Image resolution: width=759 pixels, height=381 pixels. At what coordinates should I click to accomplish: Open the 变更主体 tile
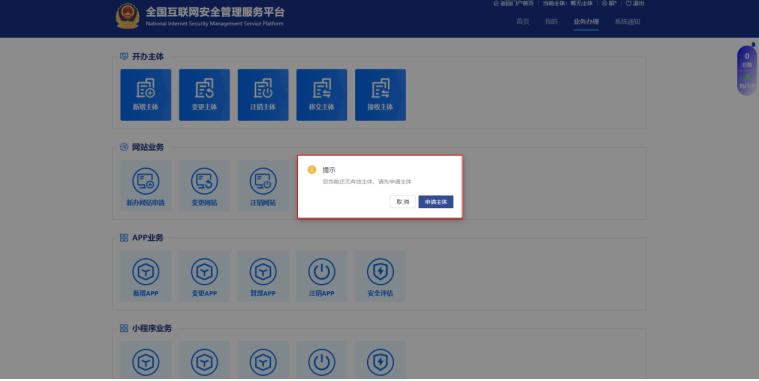click(204, 95)
